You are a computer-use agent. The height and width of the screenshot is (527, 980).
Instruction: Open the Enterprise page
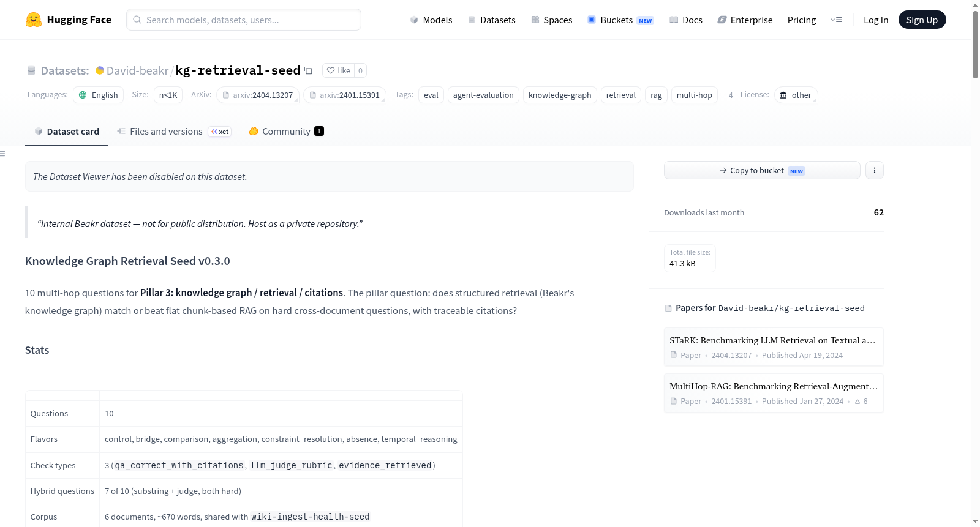tap(745, 20)
